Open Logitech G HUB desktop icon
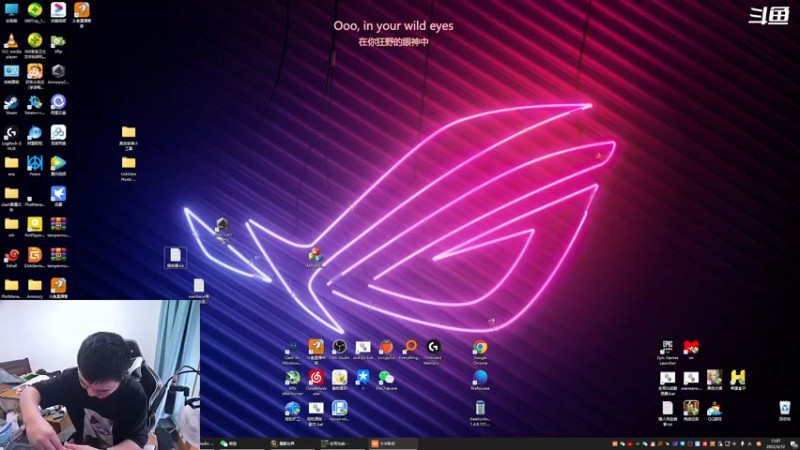Screen dimensions: 800x450 [x=11, y=137]
